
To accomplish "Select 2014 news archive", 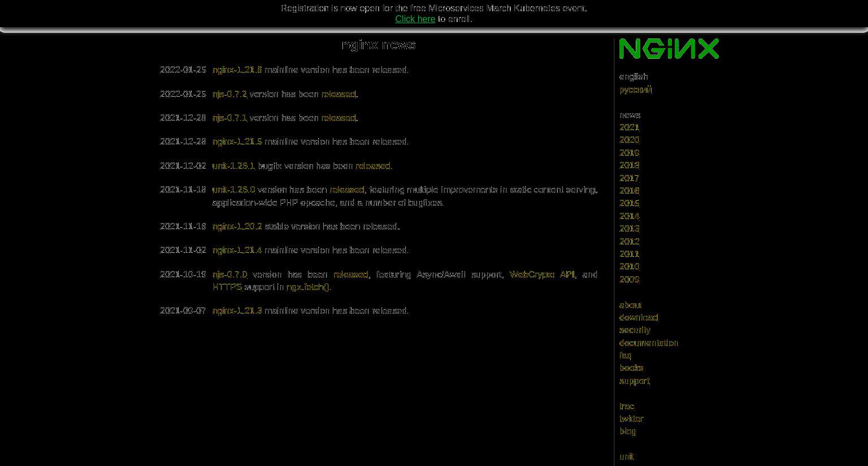I will click(x=630, y=216).
